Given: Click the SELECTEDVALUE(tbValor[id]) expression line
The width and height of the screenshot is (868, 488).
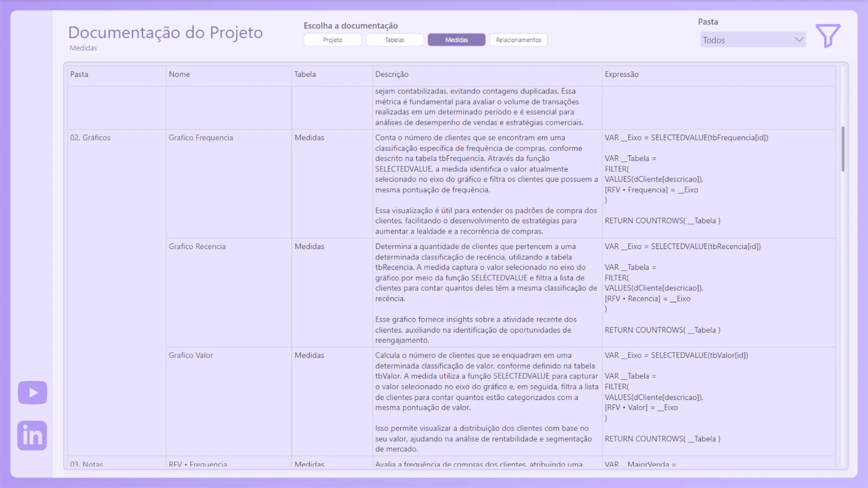Looking at the screenshot, I should click(676, 355).
